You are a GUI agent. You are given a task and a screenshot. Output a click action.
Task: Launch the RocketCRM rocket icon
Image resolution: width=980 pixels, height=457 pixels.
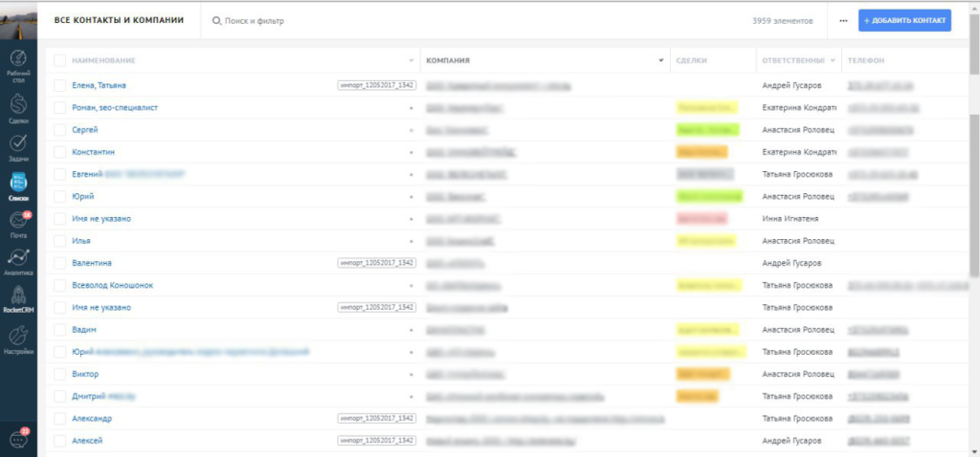18,295
